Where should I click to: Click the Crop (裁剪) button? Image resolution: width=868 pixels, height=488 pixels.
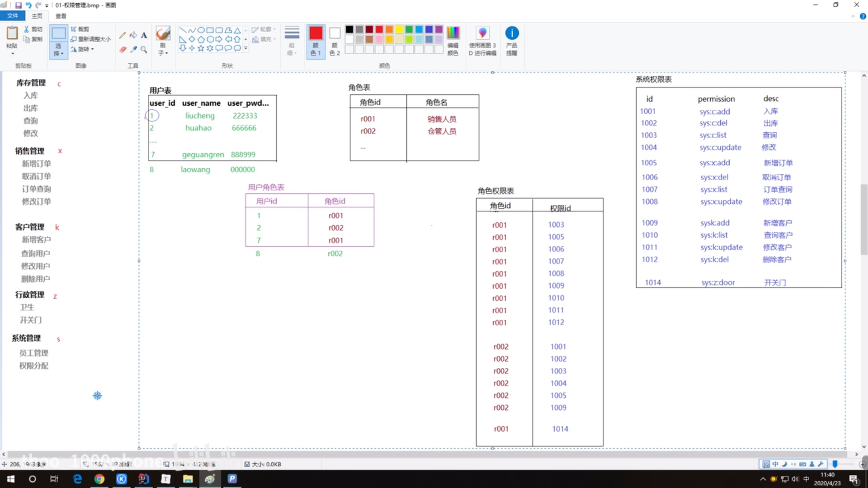80,29
